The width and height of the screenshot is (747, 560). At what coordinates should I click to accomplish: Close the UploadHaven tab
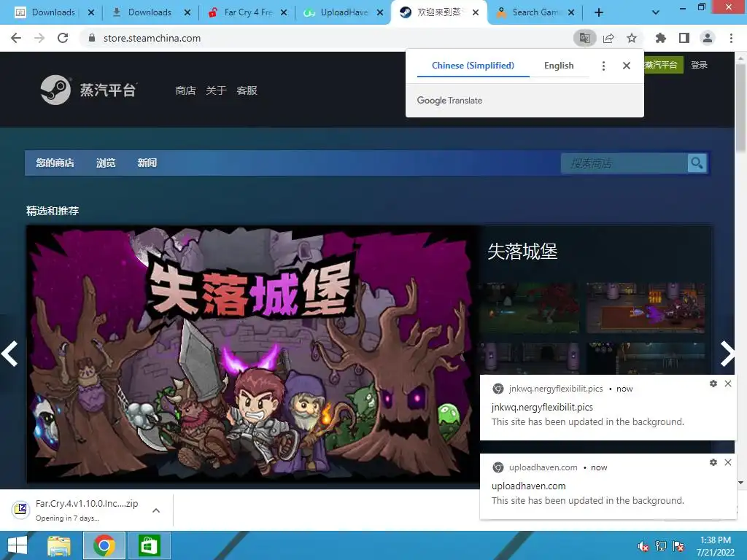coord(379,12)
